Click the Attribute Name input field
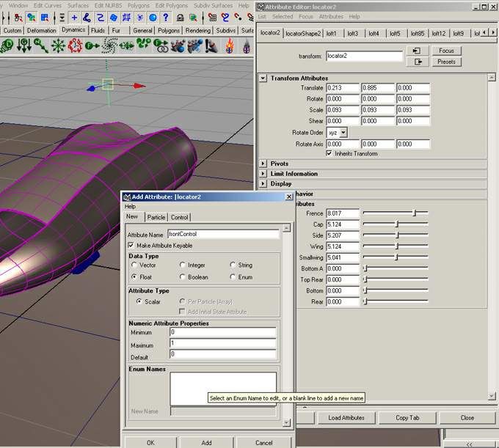Screen dimensions: 499x448 [x=223, y=235]
